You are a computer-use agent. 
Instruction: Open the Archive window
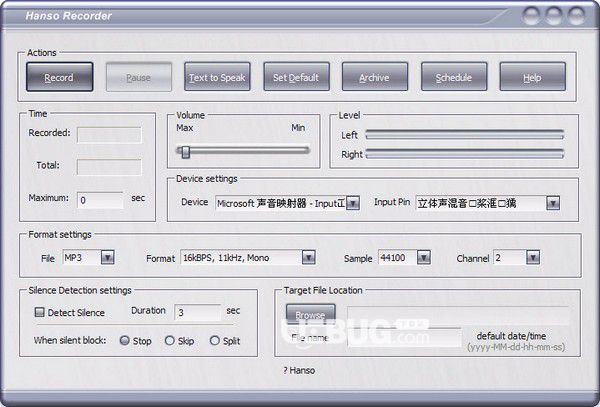(375, 77)
